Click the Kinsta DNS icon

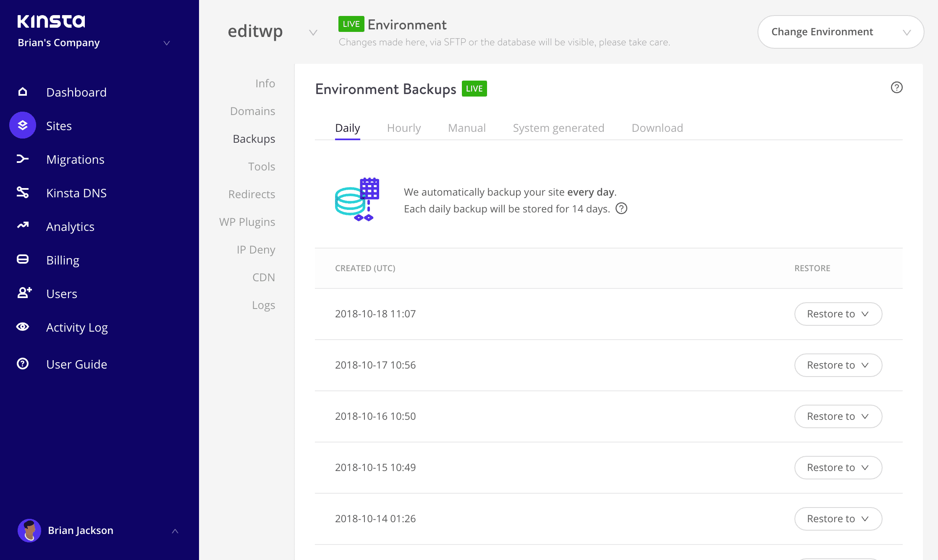(x=22, y=192)
